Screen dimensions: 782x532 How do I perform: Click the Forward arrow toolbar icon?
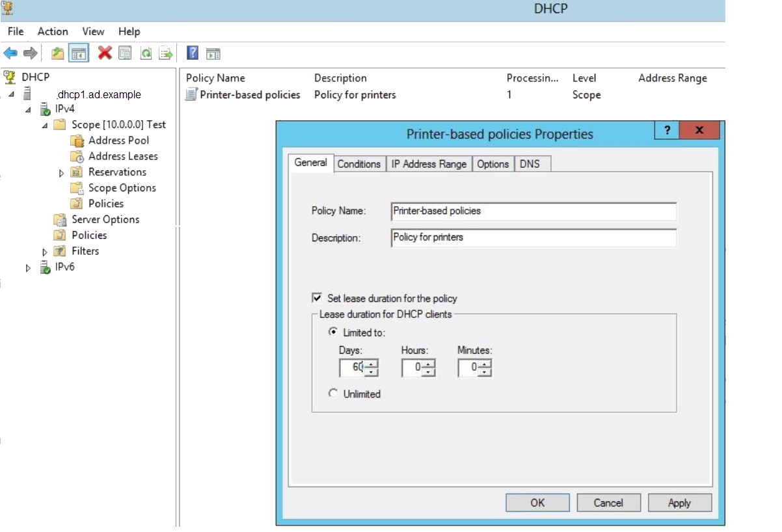point(30,53)
